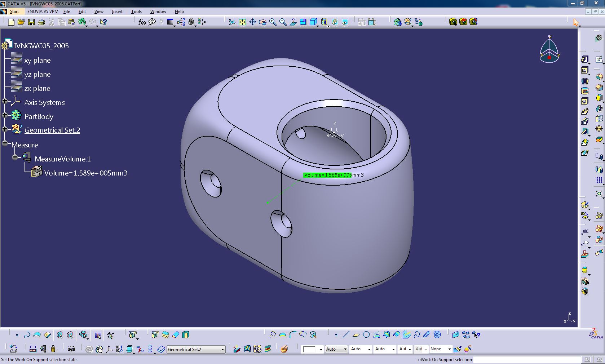This screenshot has height=364, width=605.
Task: Open the Help menu
Action: 179,12
